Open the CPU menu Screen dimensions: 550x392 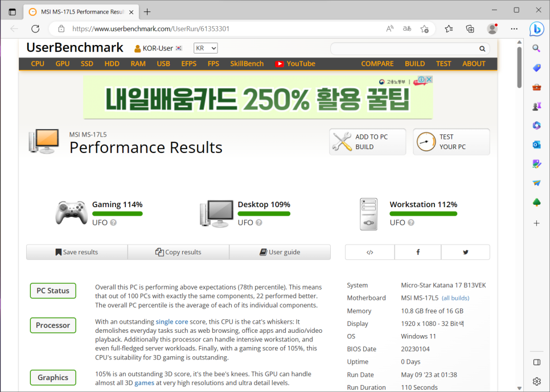(38, 64)
